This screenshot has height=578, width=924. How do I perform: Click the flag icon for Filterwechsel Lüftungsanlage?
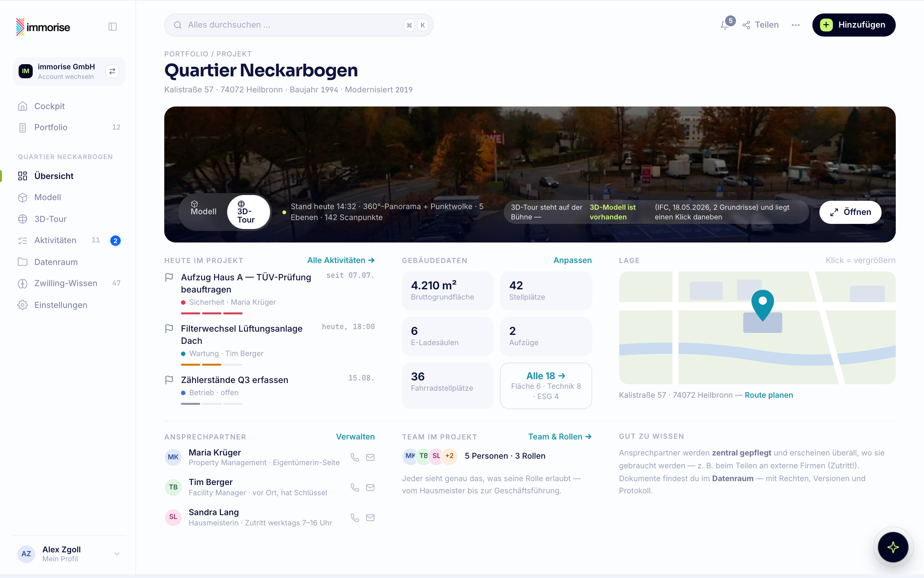point(169,329)
